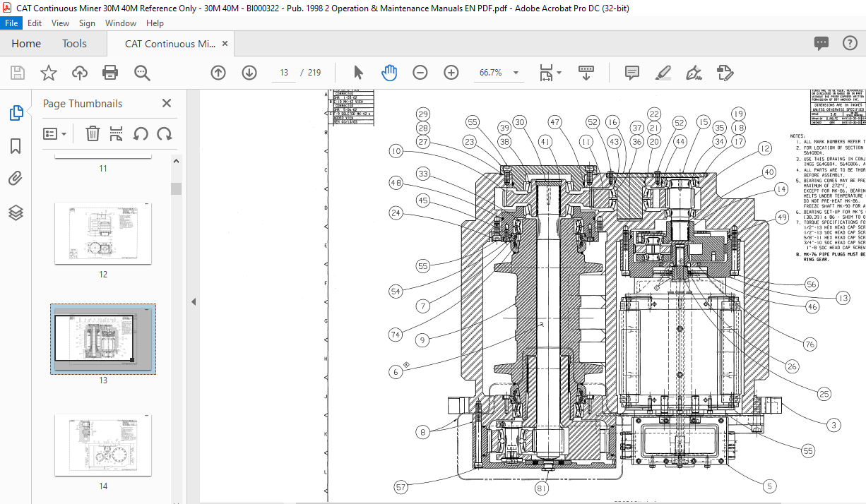Screen dimensions: 866x504
Task: Rotate page counterclockwise icon
Action: coord(141,133)
